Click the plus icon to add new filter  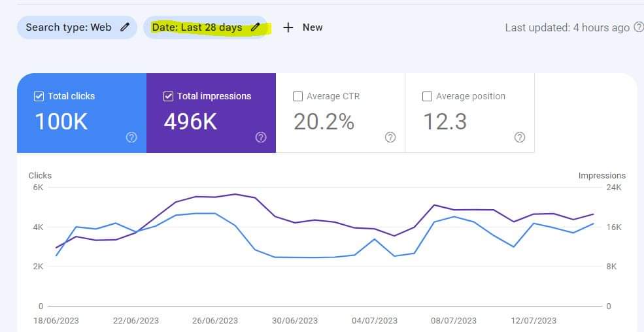288,27
